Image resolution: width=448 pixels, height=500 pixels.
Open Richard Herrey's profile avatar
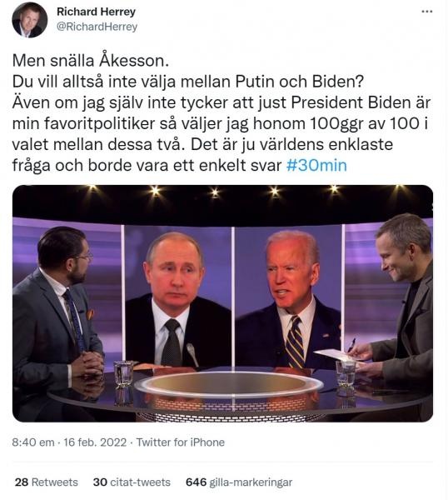tap(30, 20)
